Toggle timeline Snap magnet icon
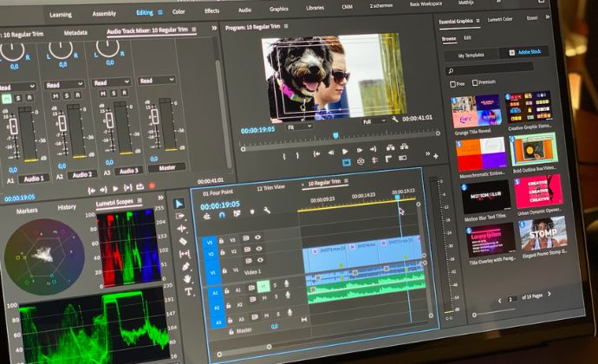This screenshot has width=598, height=364. point(222,215)
